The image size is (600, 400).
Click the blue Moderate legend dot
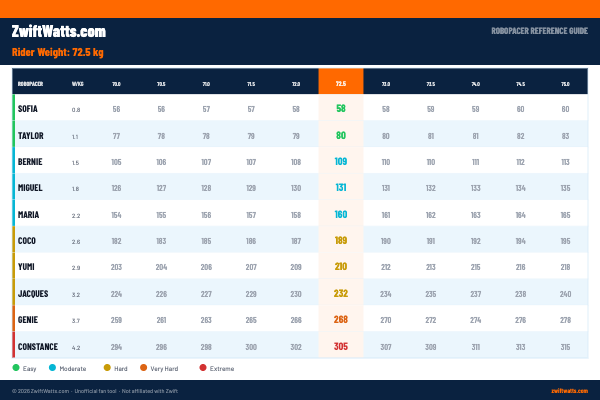pos(52,368)
